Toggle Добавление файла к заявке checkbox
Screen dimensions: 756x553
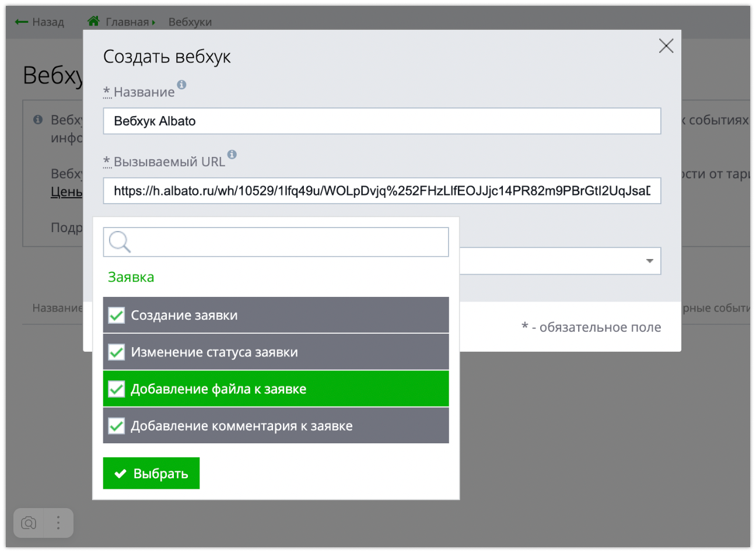click(x=117, y=389)
